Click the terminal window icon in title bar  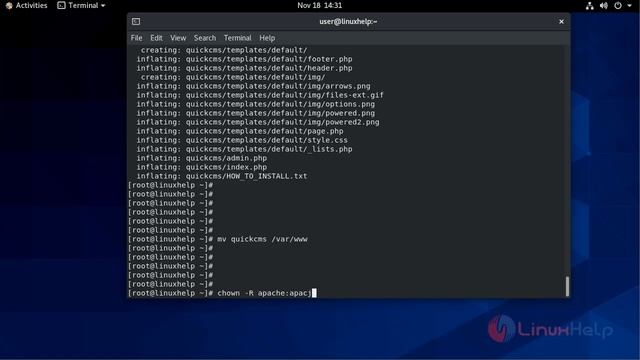coord(136,21)
